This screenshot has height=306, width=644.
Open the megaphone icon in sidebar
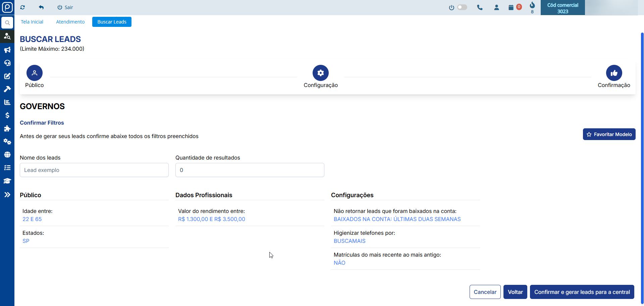[7, 50]
